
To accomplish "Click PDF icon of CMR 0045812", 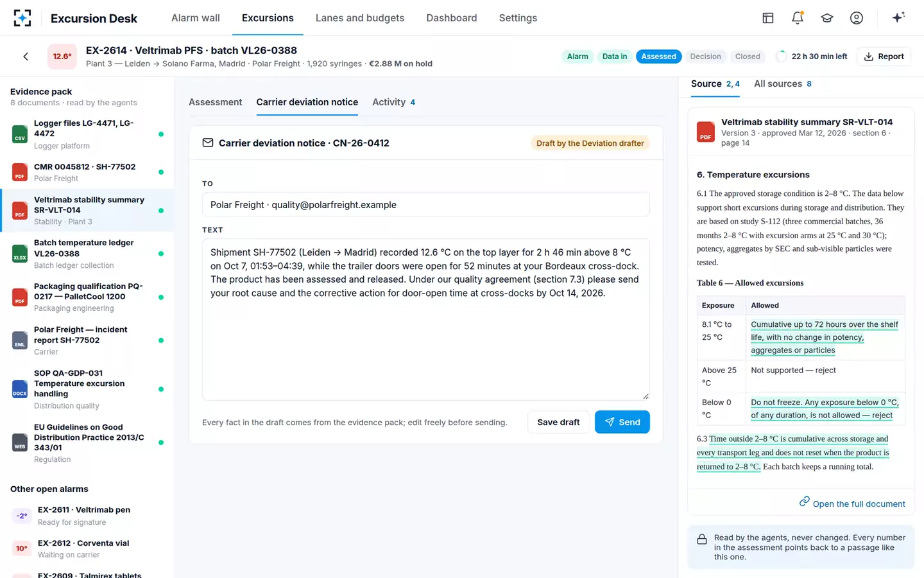I will coord(20,172).
